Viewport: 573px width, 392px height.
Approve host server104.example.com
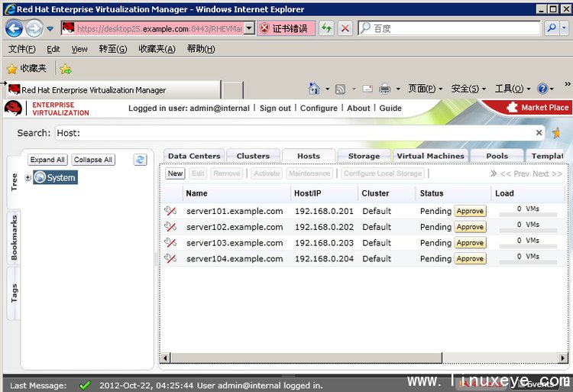[x=470, y=258]
